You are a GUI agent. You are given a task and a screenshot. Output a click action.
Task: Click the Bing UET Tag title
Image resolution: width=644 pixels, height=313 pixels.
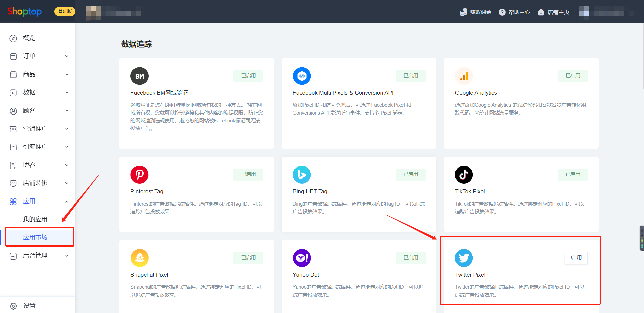coord(310,191)
